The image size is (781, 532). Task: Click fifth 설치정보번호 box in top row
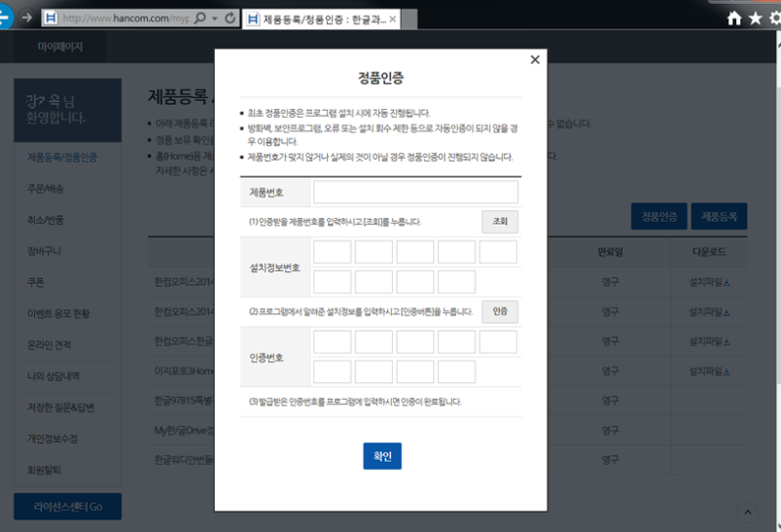[498, 252]
